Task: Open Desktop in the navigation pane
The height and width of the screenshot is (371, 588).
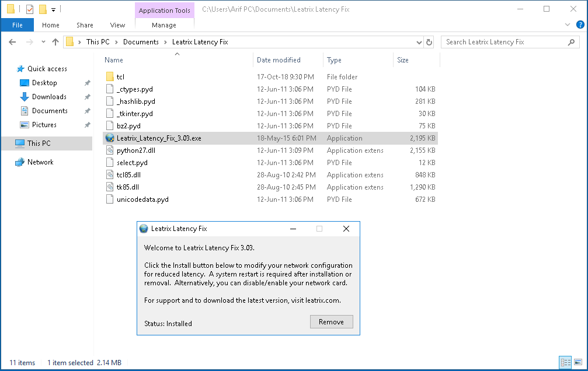Action: pyautogui.click(x=44, y=83)
